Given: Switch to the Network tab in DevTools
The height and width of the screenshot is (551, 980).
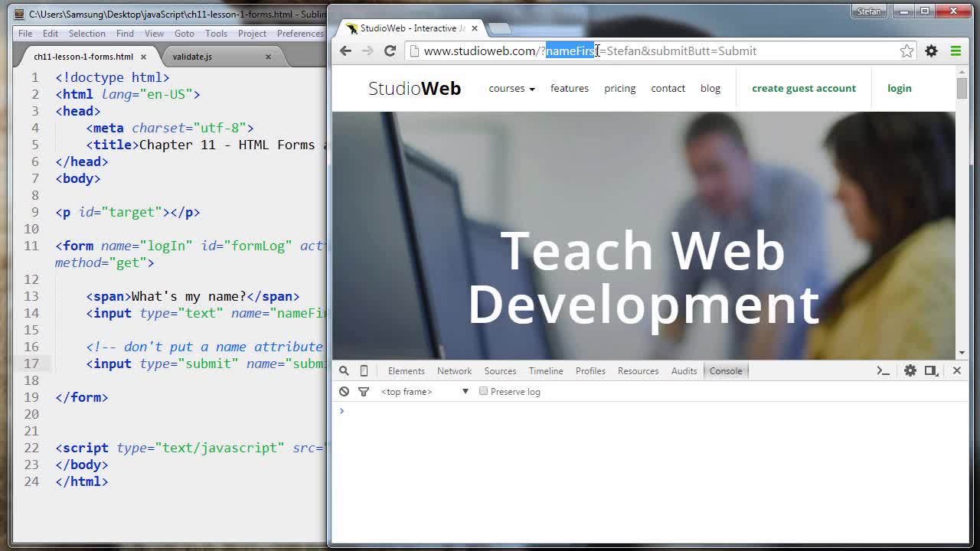Looking at the screenshot, I should (454, 370).
